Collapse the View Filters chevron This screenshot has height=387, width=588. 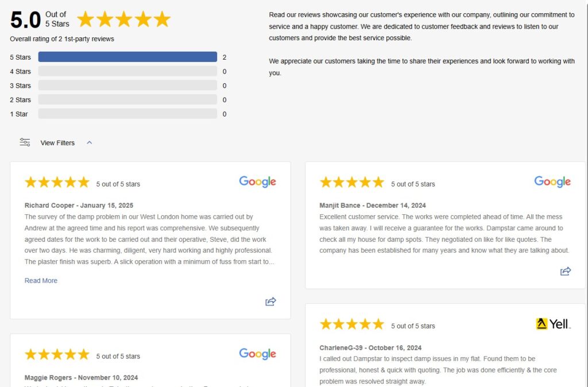[x=89, y=142]
